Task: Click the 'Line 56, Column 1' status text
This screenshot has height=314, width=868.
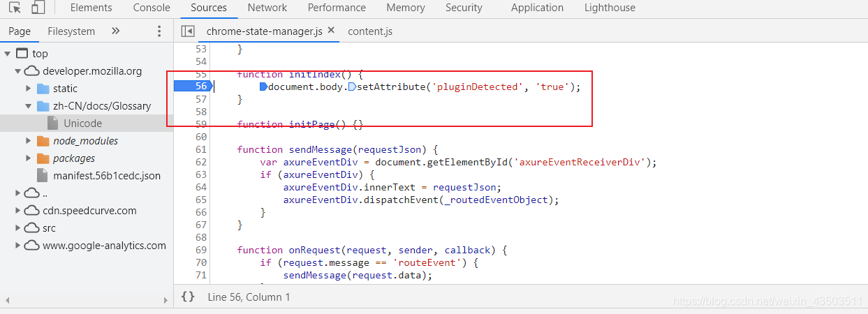Action: (249, 297)
